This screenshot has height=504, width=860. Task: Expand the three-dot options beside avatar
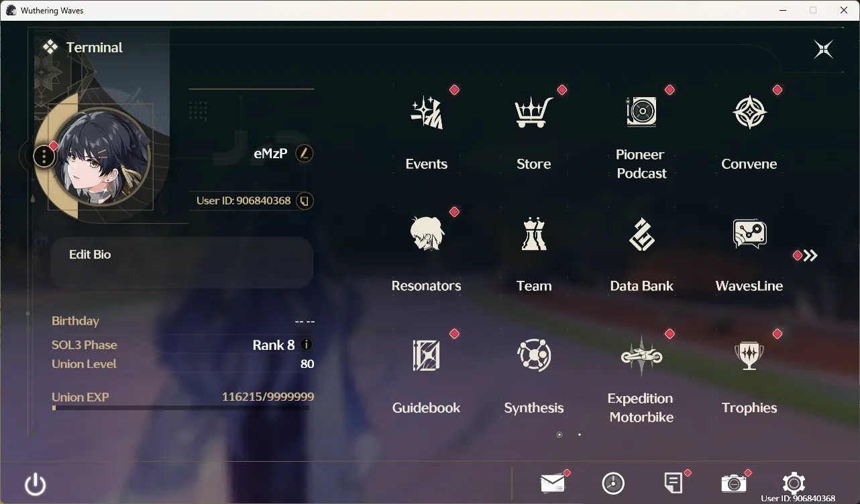(44, 157)
